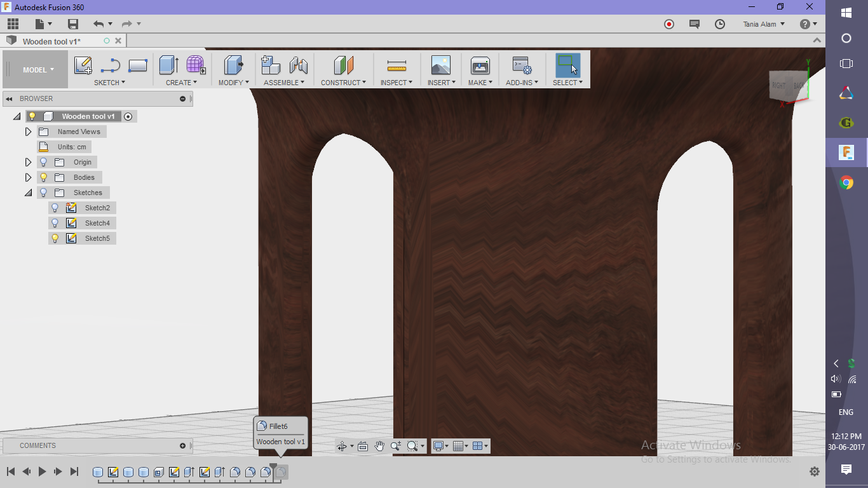Close the Wooden tool v1* tab
Image resolution: width=868 pixels, height=488 pixels.
[x=119, y=41]
